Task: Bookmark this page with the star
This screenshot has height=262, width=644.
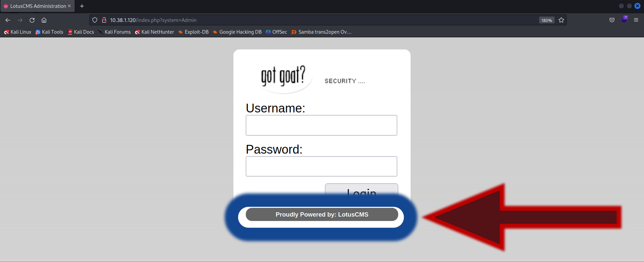Action: tap(561, 20)
